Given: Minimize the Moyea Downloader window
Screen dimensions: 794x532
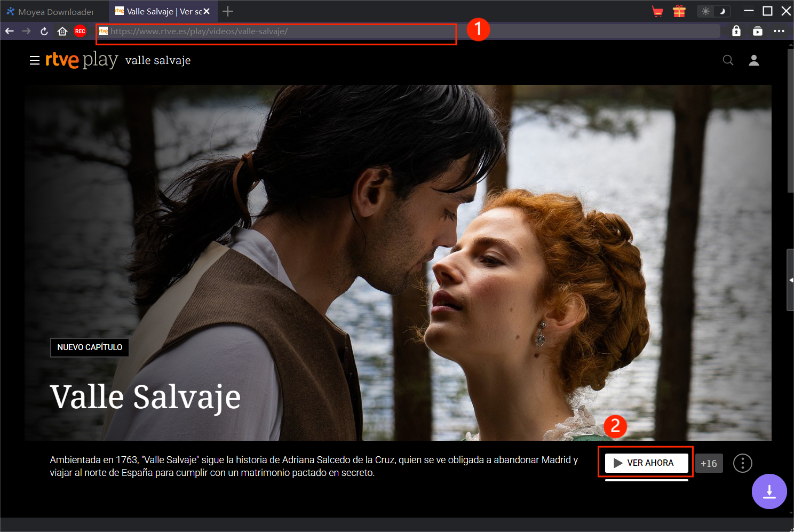Looking at the screenshot, I should pos(749,11).
